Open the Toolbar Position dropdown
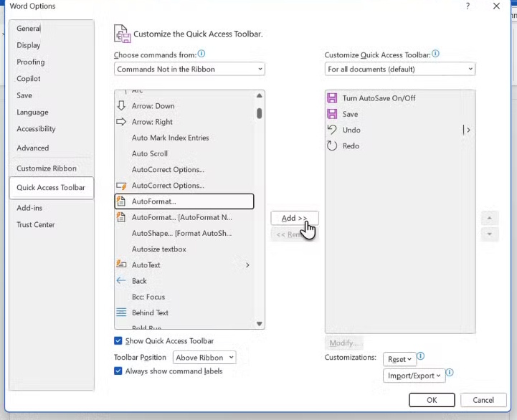This screenshot has height=420, width=517. click(x=204, y=358)
